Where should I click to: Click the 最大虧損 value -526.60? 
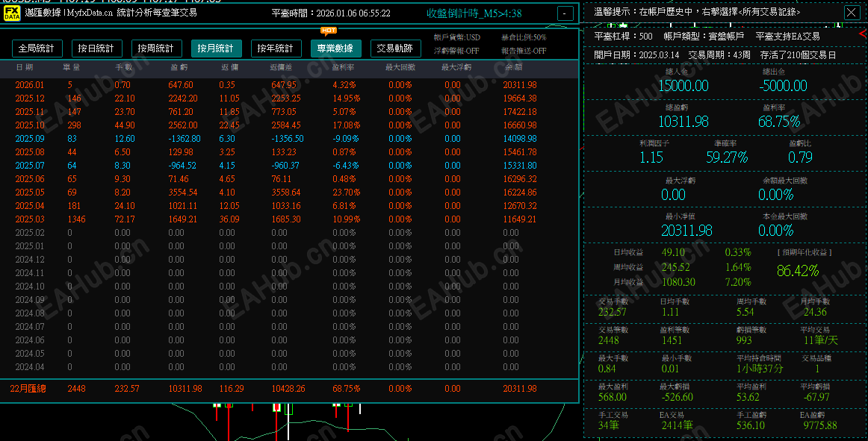click(676, 397)
